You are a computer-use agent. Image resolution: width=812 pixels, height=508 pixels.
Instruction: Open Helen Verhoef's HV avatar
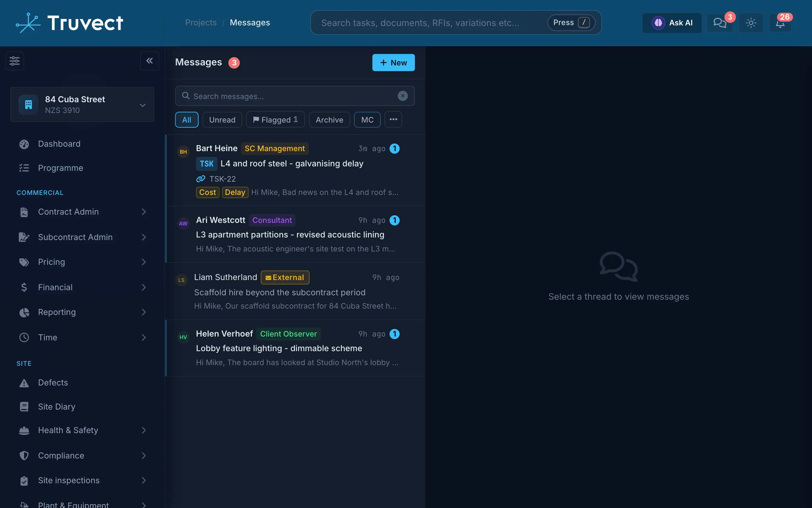click(x=183, y=337)
